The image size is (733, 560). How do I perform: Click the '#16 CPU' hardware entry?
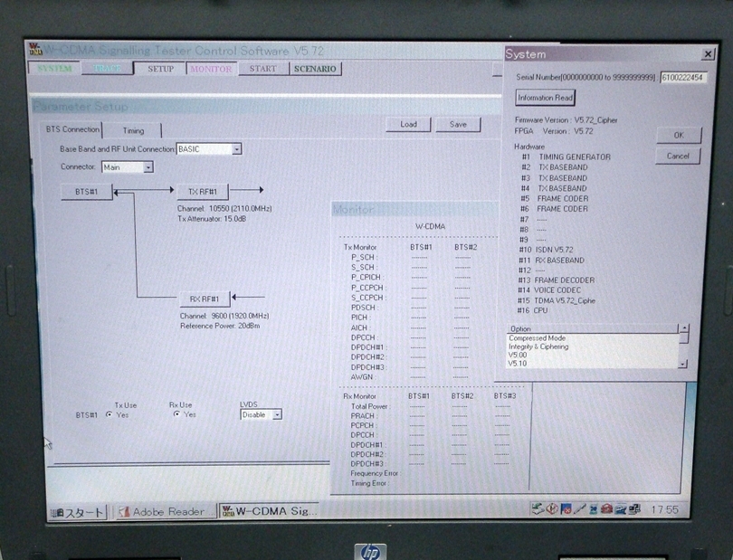coord(532,310)
